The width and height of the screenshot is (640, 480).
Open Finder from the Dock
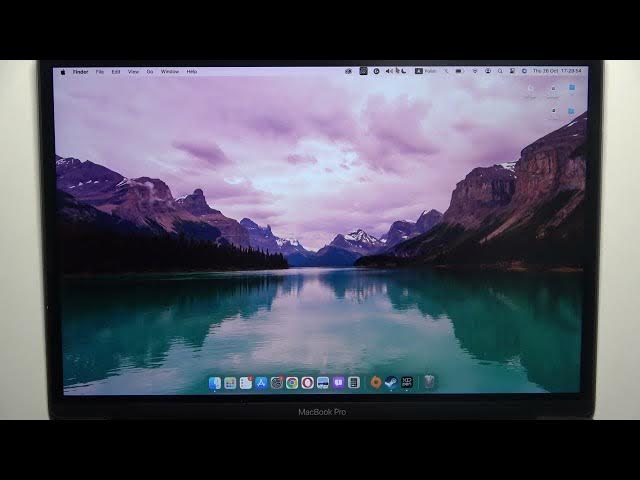pos(215,383)
